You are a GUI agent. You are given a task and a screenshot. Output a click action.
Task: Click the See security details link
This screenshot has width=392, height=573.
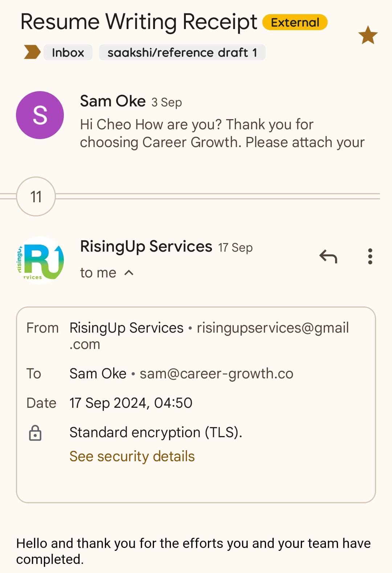[132, 456]
